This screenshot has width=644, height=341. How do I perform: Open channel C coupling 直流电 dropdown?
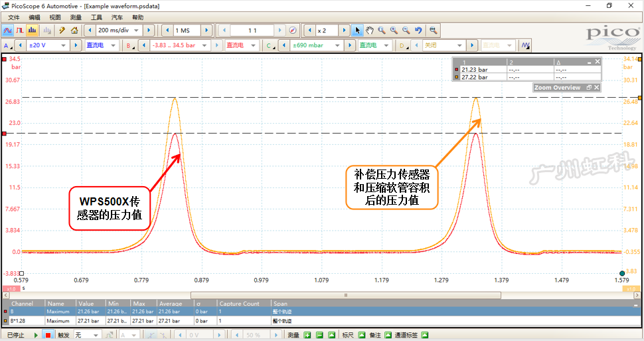click(386, 45)
